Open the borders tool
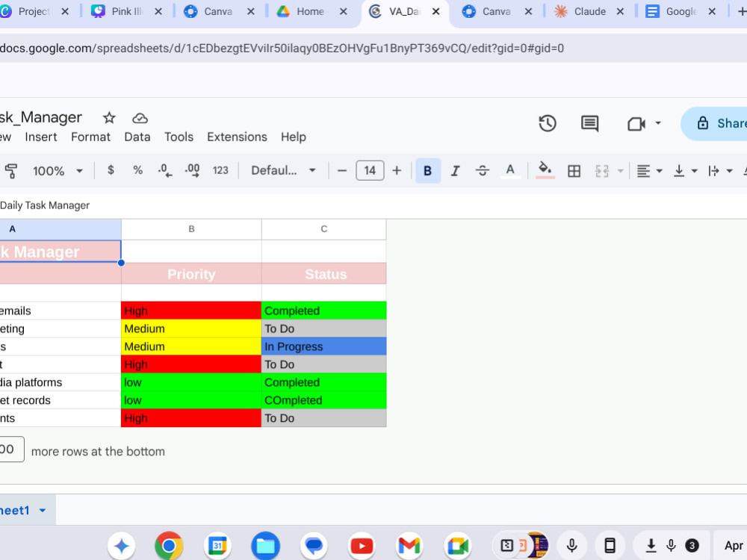 (574, 170)
